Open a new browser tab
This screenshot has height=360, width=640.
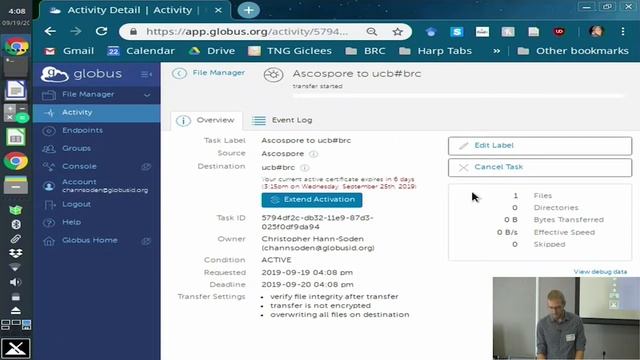pos(249,10)
